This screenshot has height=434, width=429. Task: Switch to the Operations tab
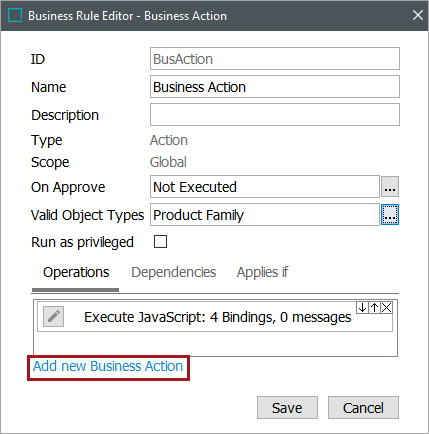pos(76,272)
